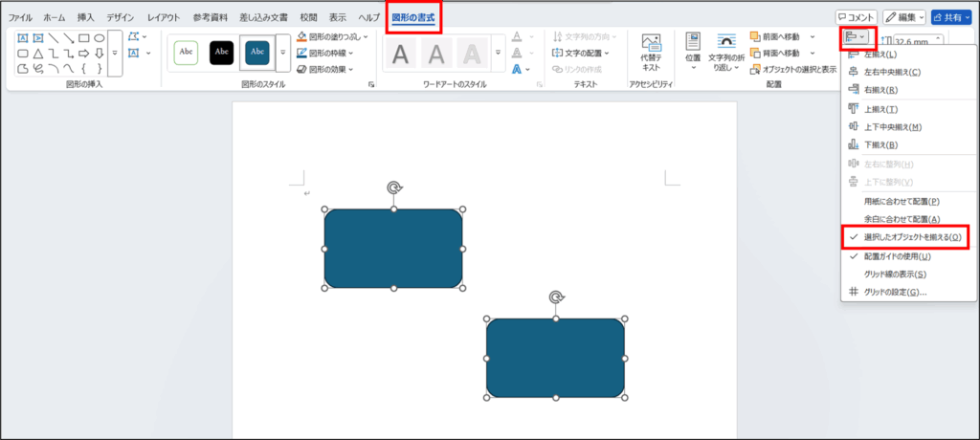Choose 上揃え (Align Top) in menu
This screenshot has width=980, height=440.
[880, 109]
